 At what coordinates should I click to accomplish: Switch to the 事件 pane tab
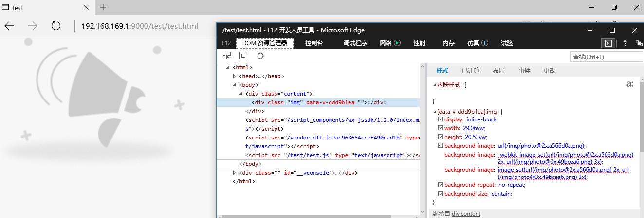click(524, 71)
